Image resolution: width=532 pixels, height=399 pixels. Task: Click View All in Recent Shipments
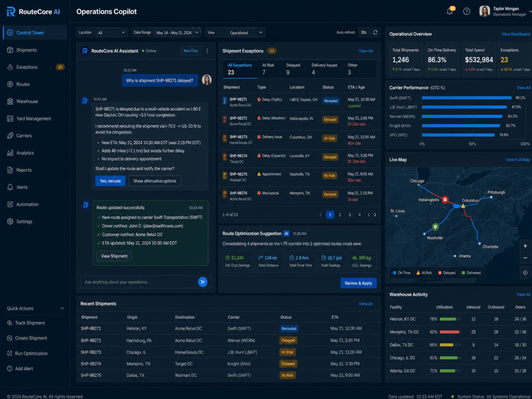coord(366,304)
